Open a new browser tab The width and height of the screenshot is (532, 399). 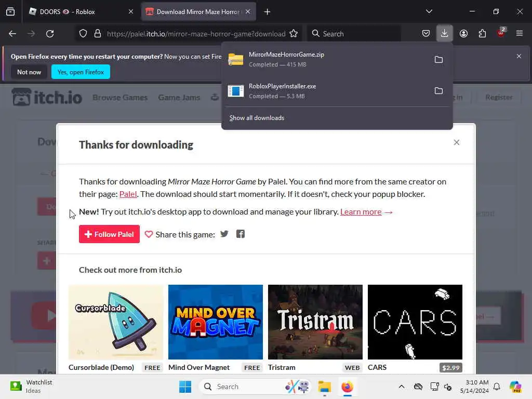268,12
